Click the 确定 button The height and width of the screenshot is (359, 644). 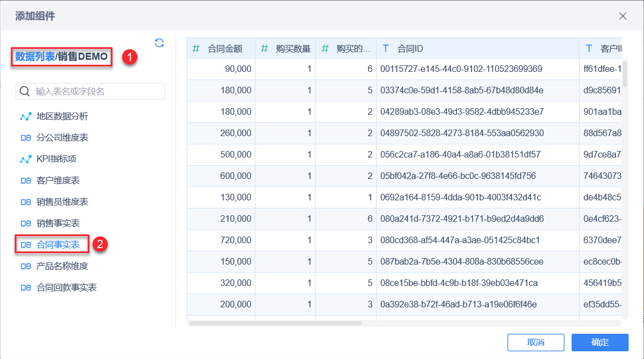[x=600, y=342]
